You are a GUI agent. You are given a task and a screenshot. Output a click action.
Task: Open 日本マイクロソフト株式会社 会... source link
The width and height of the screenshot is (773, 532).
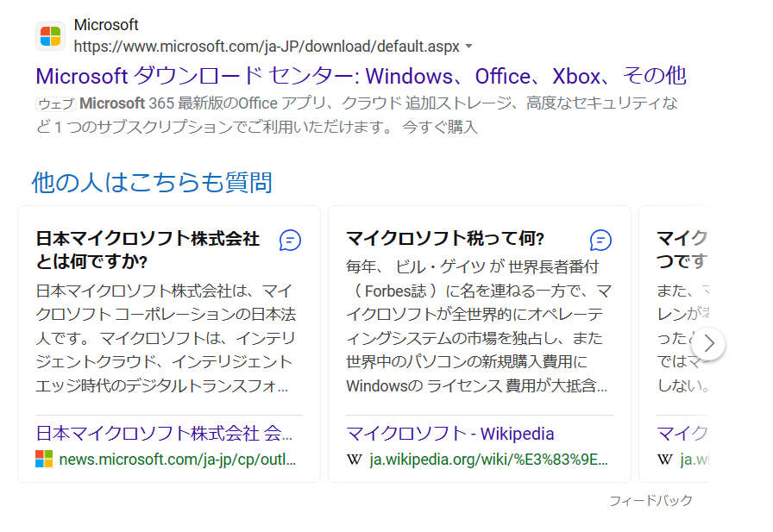[164, 434]
